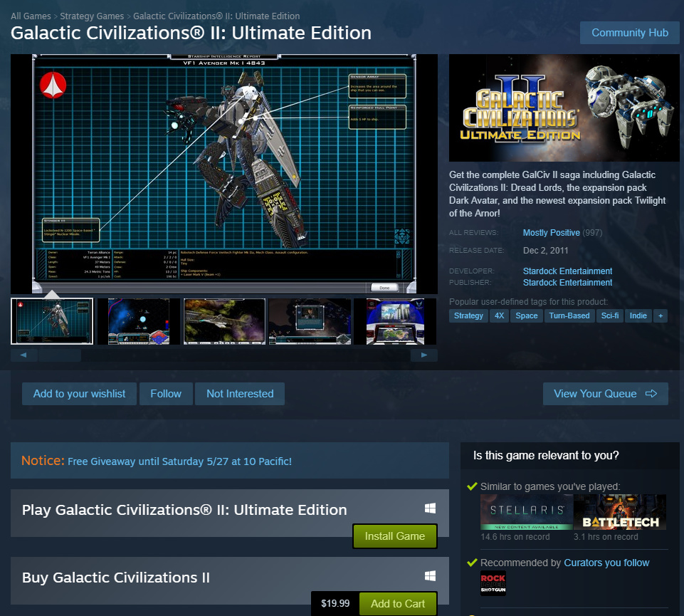Click the 'Is this game relevant to you?' heading
This screenshot has width=684, height=616.
[x=546, y=455]
